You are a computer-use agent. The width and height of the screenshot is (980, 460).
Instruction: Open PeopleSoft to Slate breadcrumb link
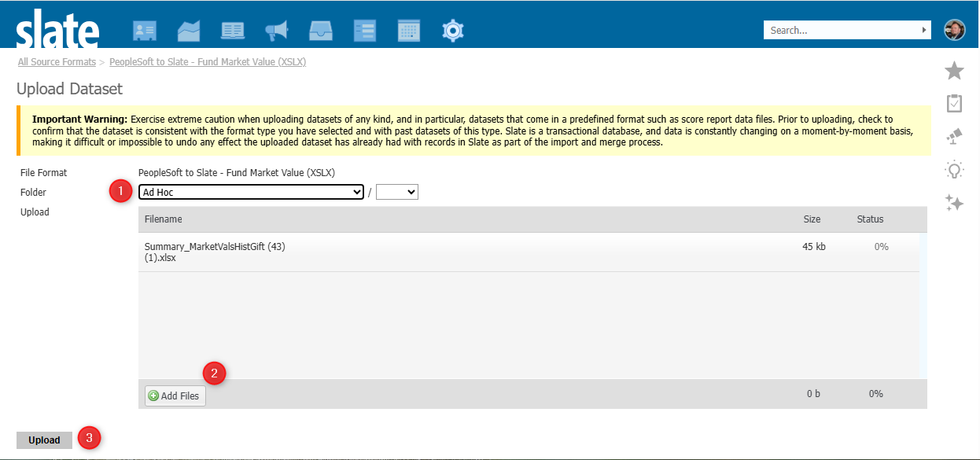tap(208, 61)
